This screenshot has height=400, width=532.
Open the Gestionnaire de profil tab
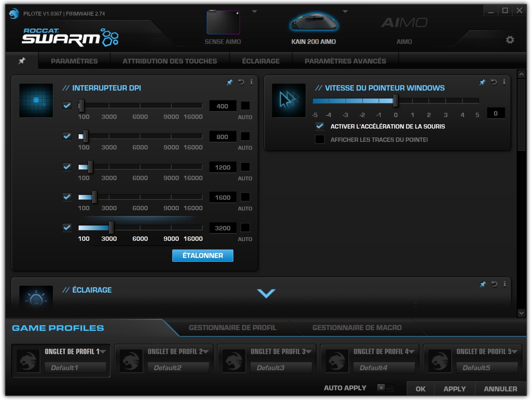pos(232,328)
